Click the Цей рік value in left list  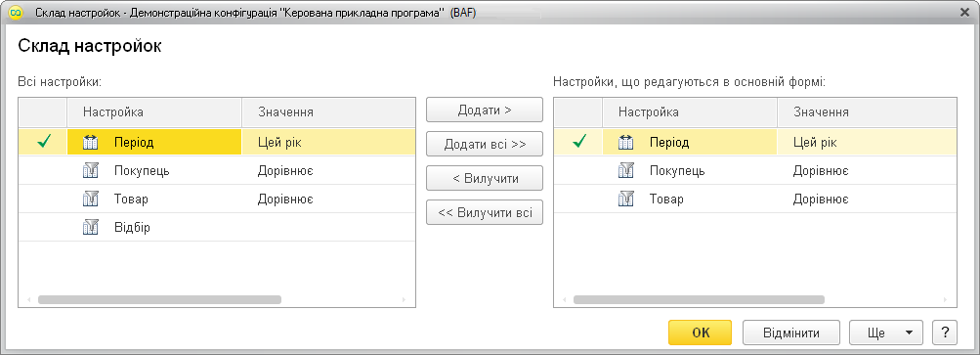279,142
